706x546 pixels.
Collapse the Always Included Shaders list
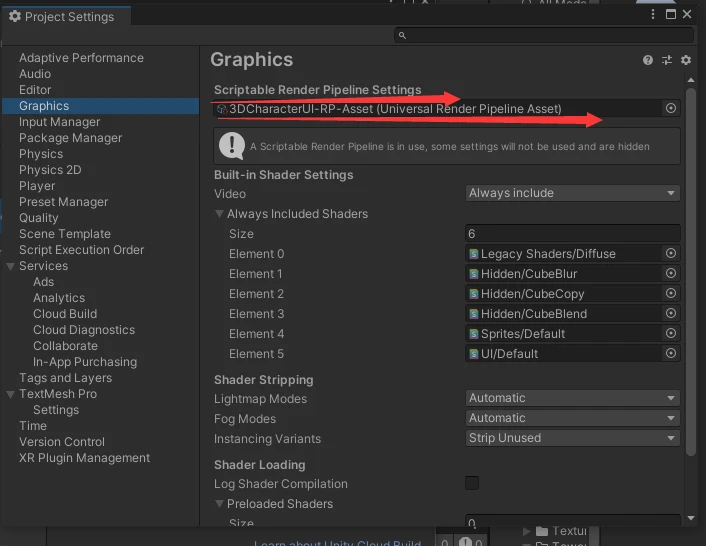[x=220, y=214]
